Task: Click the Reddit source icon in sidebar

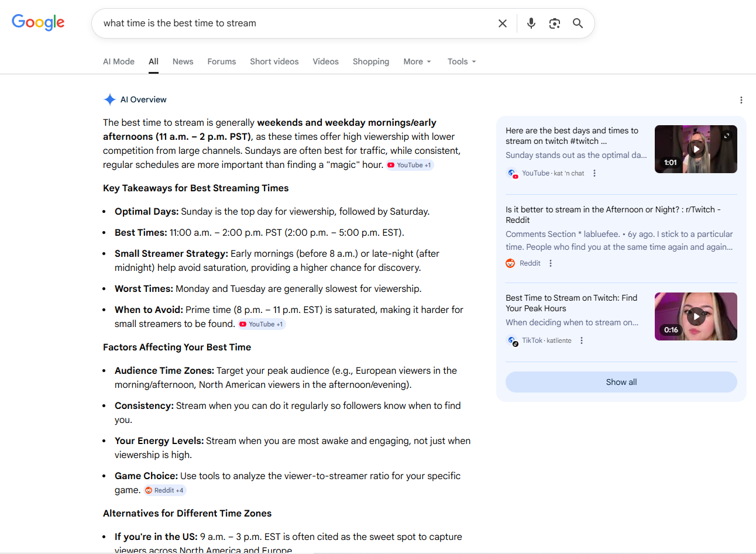Action: point(510,263)
